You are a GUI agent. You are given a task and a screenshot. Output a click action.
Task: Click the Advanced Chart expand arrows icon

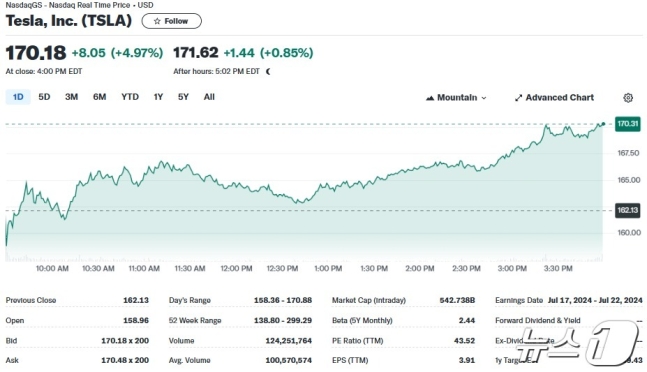click(518, 98)
